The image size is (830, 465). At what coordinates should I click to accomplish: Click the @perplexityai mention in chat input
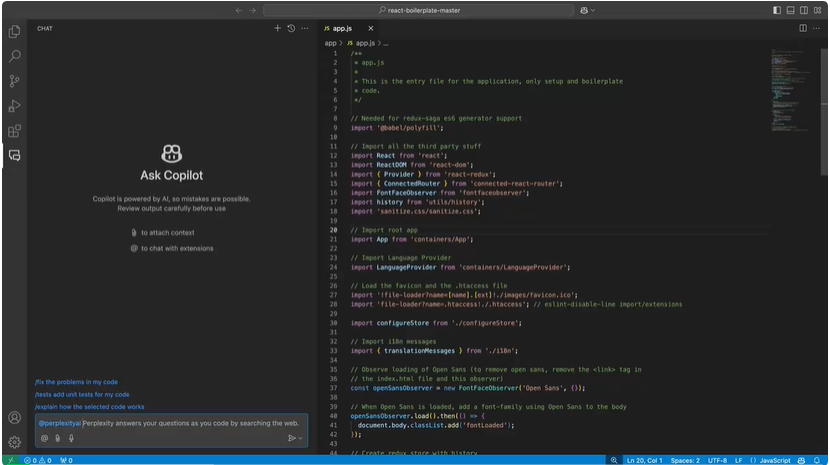(x=60, y=423)
